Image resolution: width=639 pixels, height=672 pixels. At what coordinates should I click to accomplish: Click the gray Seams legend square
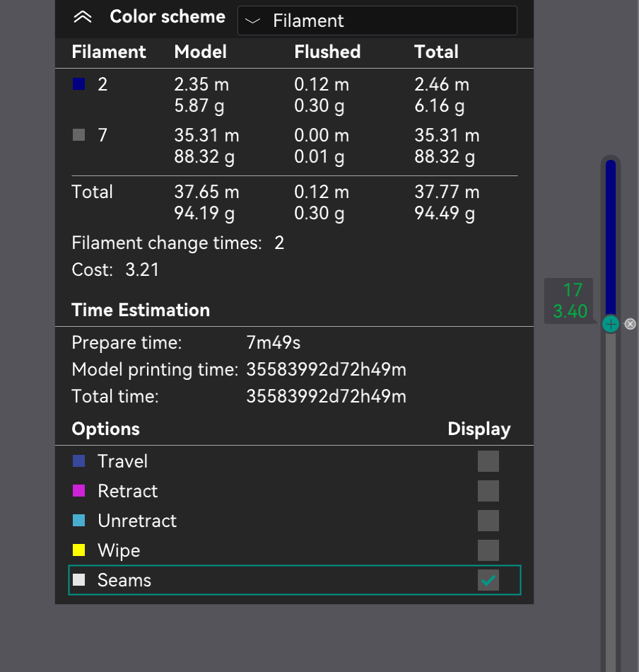click(x=78, y=580)
